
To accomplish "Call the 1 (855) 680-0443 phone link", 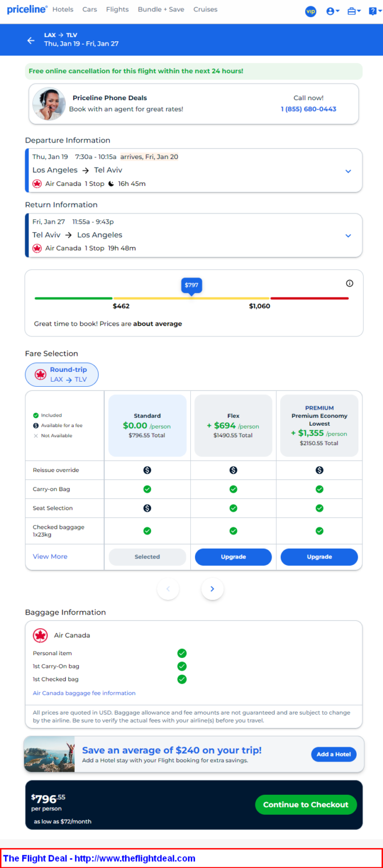I will [309, 109].
